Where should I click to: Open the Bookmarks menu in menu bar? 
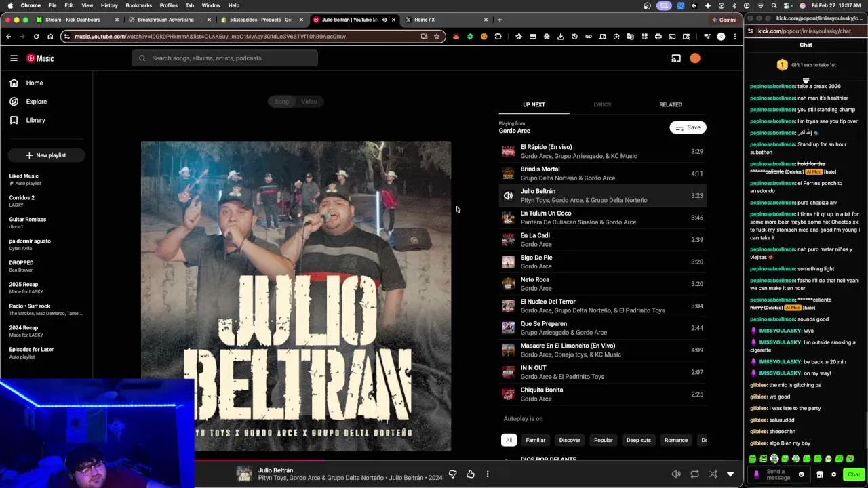click(x=138, y=5)
